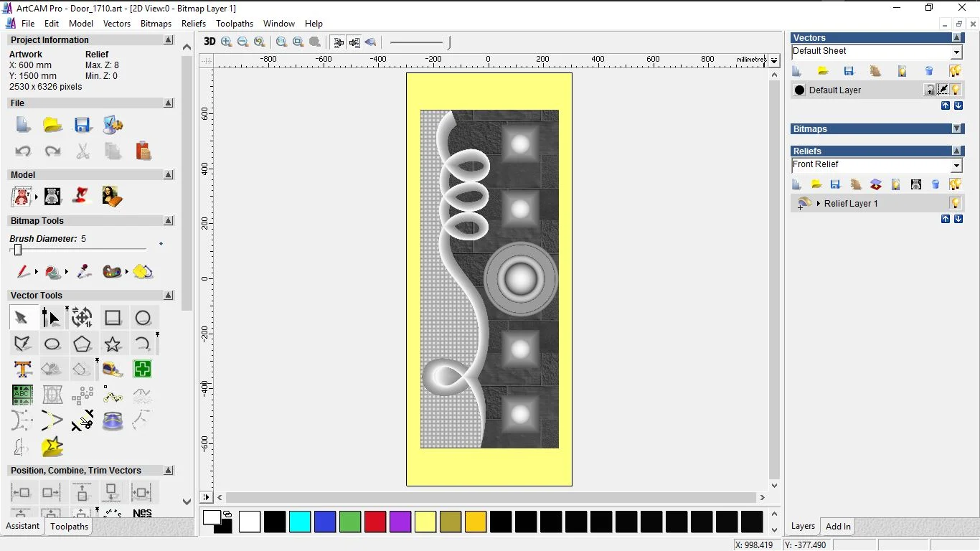Open the Default Sheet dropdown
This screenshot has width=980, height=551.
coord(956,52)
